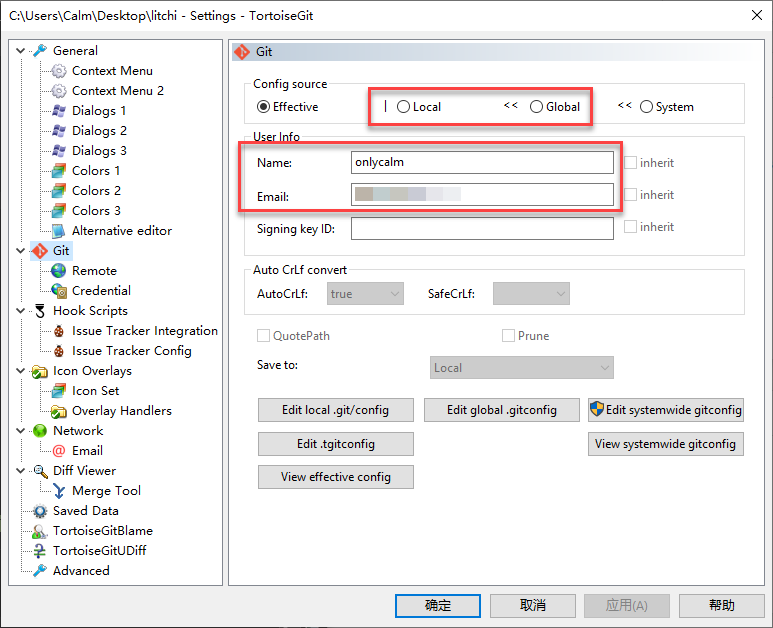773x628 pixels.
Task: Click the Icon Overlays folder icon
Action: tap(40, 371)
